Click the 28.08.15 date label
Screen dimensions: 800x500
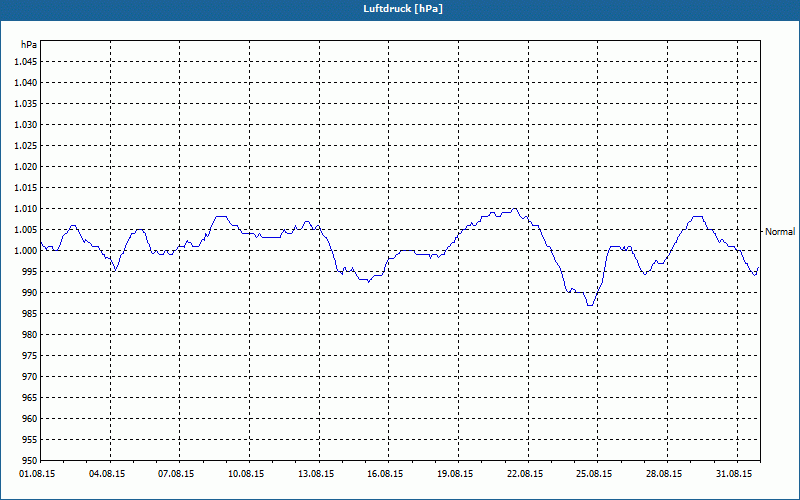point(664,474)
